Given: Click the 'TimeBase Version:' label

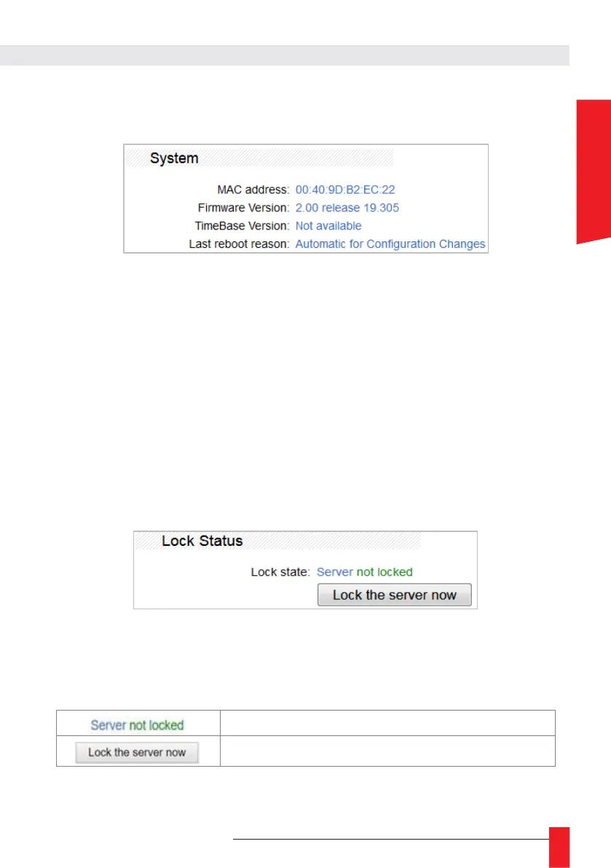Looking at the screenshot, I should 242,226.
